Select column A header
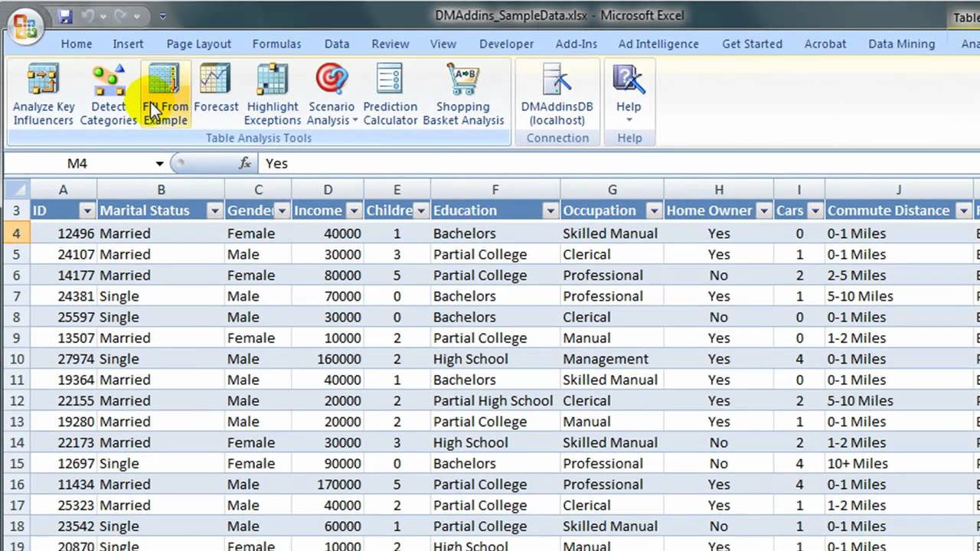The width and height of the screenshot is (980, 551). (64, 190)
